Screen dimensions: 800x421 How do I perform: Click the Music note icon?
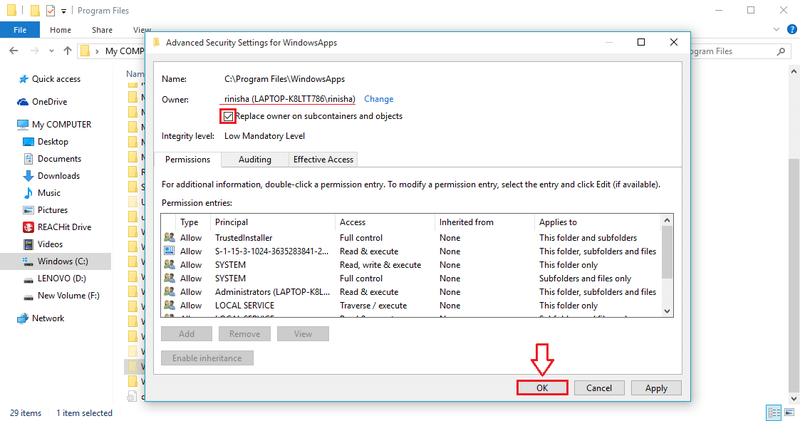29,193
